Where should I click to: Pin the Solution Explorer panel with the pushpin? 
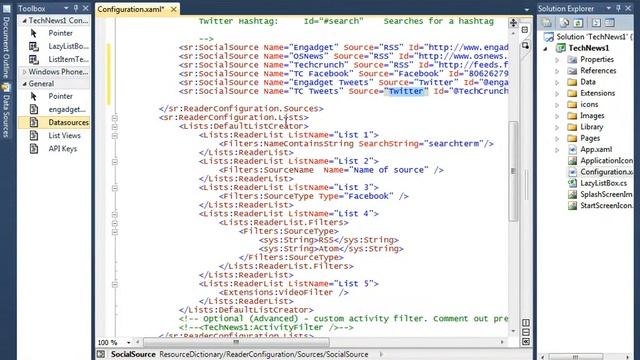[618, 8]
